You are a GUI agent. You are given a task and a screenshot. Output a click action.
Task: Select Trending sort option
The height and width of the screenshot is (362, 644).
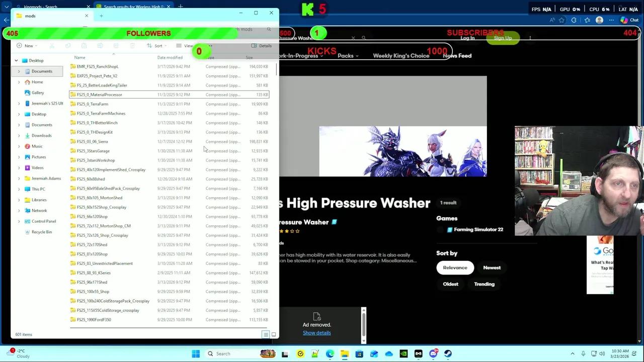484,284
